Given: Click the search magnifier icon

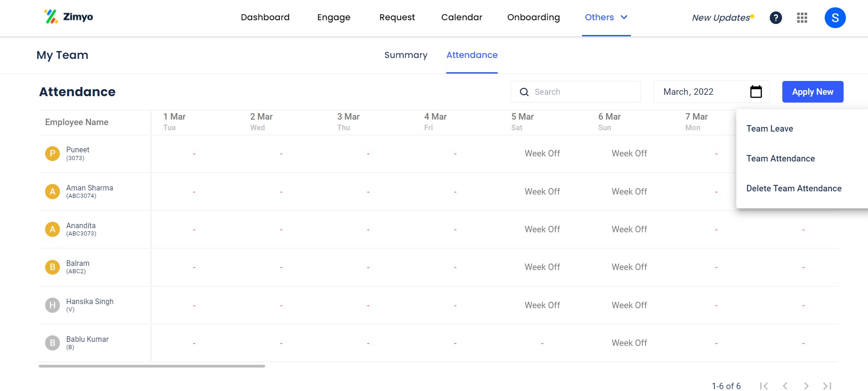Looking at the screenshot, I should [x=524, y=92].
